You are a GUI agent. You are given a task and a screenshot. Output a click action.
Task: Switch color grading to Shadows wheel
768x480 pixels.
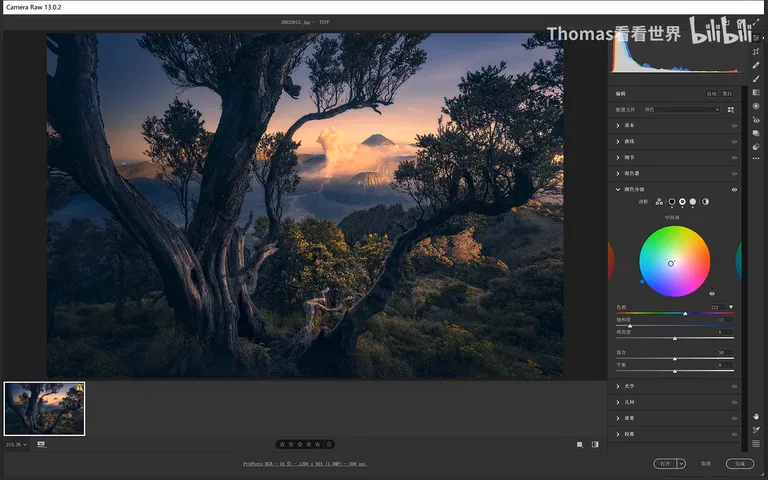coord(672,202)
